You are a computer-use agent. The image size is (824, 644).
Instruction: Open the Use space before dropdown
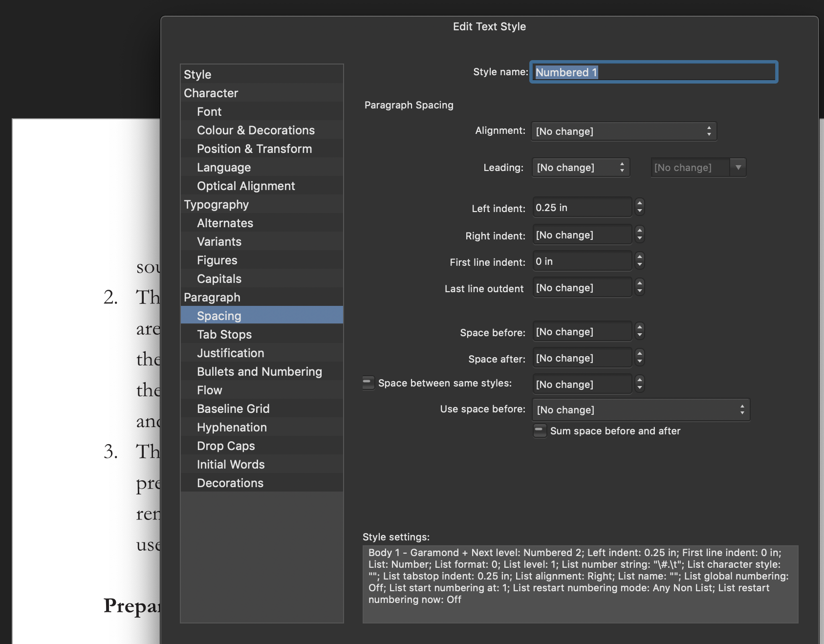(640, 409)
